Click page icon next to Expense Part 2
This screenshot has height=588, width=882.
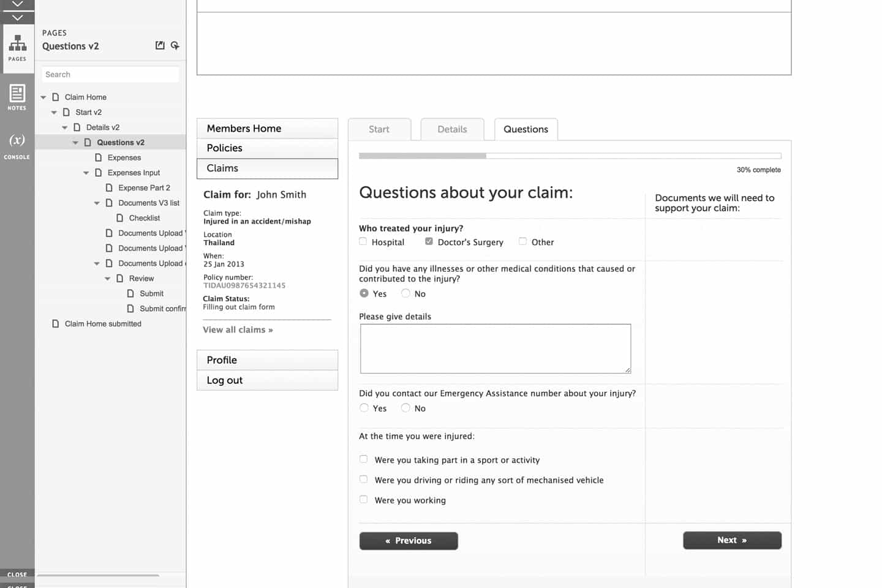(x=109, y=187)
